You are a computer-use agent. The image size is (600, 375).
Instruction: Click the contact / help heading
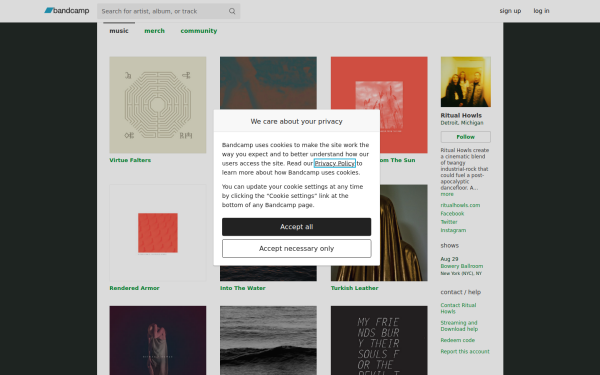(x=461, y=292)
